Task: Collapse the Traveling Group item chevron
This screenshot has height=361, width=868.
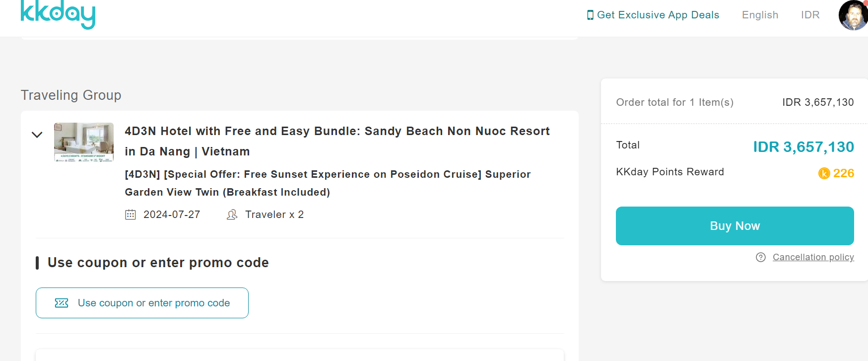Action: [37, 135]
